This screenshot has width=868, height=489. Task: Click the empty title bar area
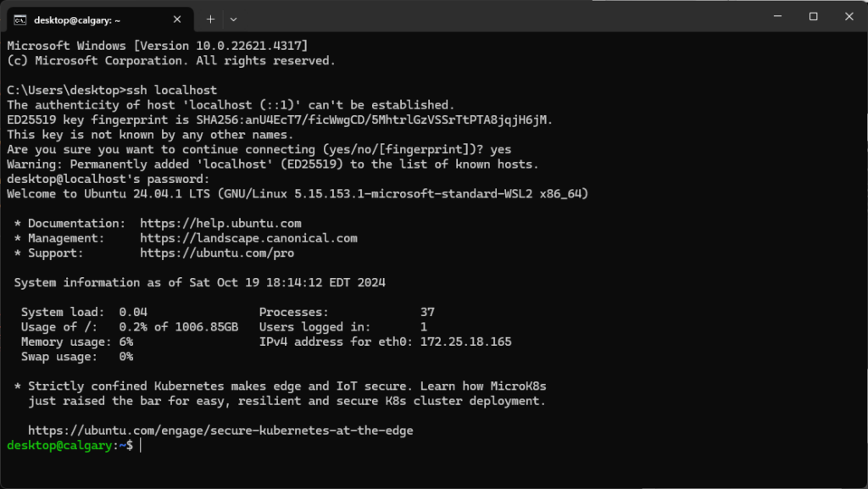pos(498,17)
